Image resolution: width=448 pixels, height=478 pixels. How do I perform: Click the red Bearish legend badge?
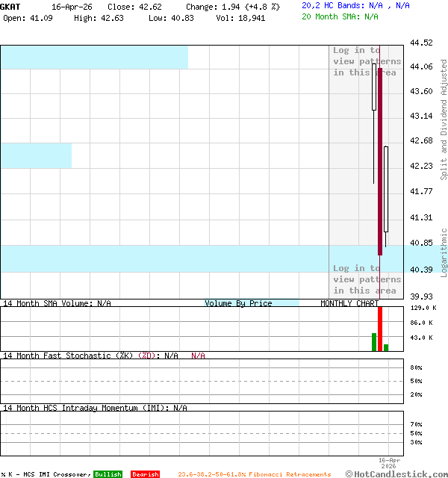pos(145,474)
